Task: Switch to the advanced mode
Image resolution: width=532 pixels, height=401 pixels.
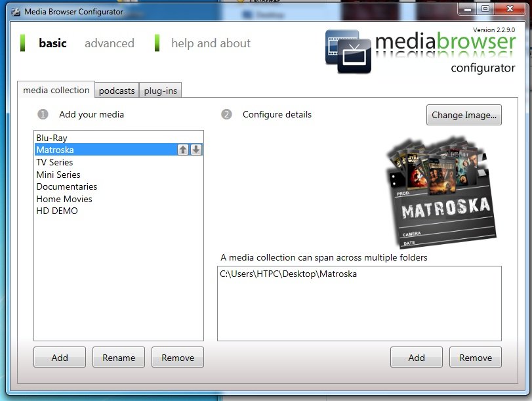Action: click(110, 43)
